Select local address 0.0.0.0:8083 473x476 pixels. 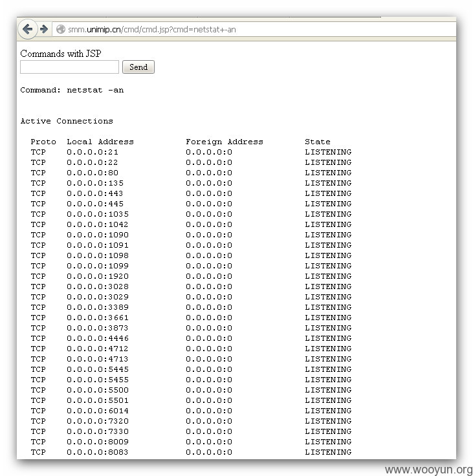point(98,452)
